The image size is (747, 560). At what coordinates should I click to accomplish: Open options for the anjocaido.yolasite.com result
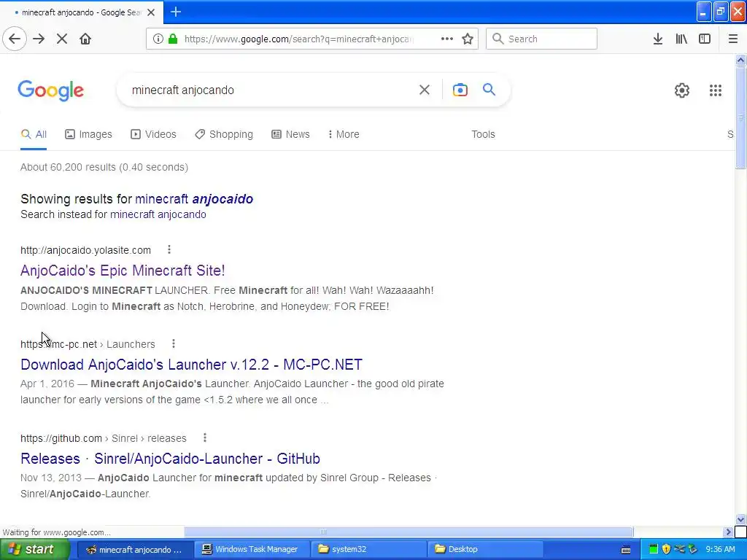[x=169, y=249]
